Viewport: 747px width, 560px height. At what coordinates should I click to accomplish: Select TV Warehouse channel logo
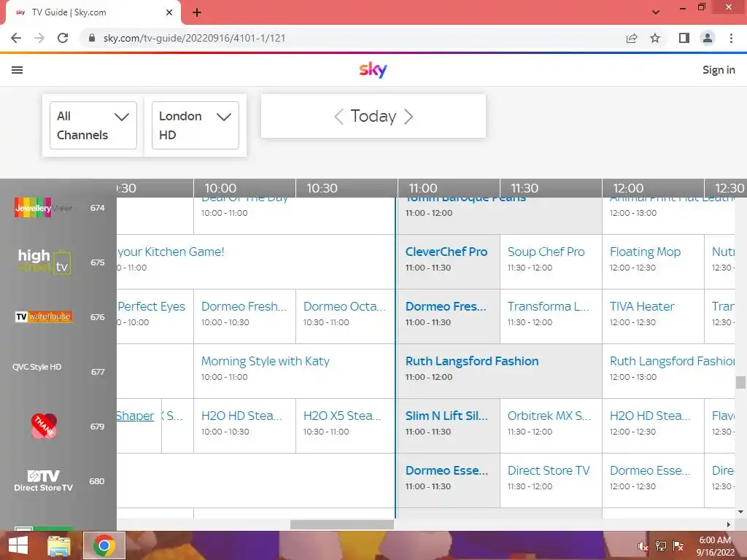point(44,316)
